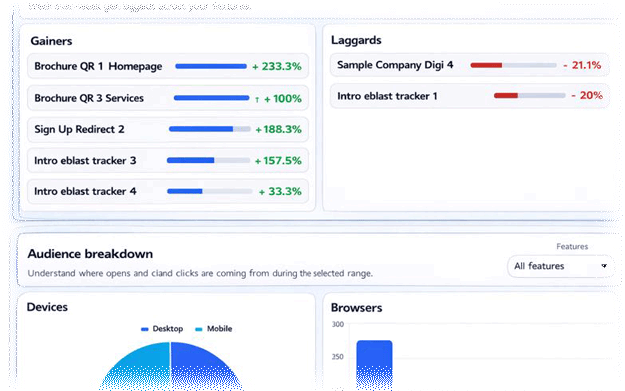
Task: Click the -21.1% laggard value
Action: [x=582, y=65]
